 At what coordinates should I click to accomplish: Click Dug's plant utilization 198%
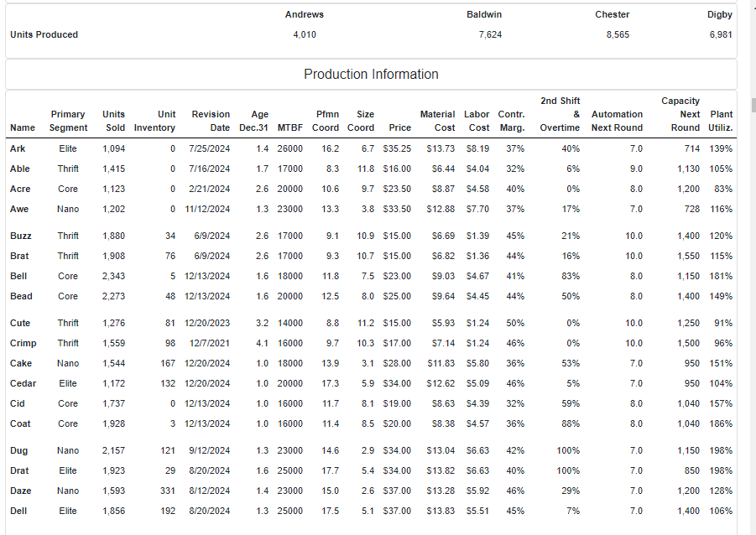pos(721,450)
